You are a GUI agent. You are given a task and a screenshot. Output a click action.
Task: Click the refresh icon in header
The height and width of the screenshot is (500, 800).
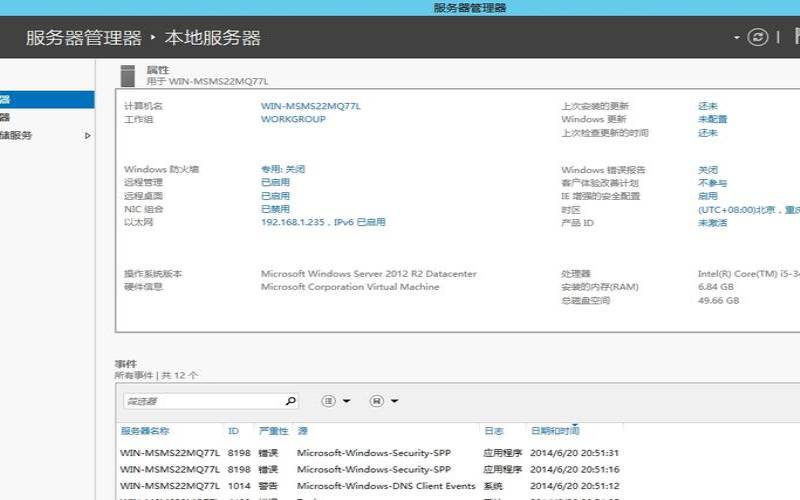pyautogui.click(x=758, y=37)
